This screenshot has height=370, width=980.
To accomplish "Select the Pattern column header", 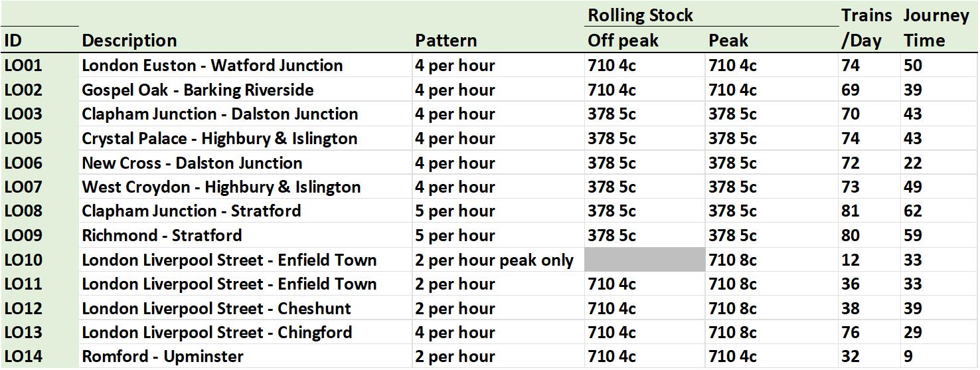I will (446, 41).
